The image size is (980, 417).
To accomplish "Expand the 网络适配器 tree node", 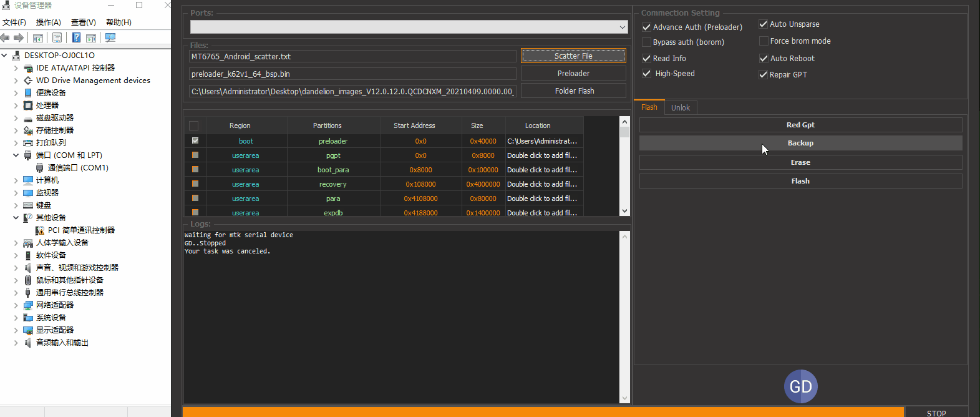I will pos(16,305).
